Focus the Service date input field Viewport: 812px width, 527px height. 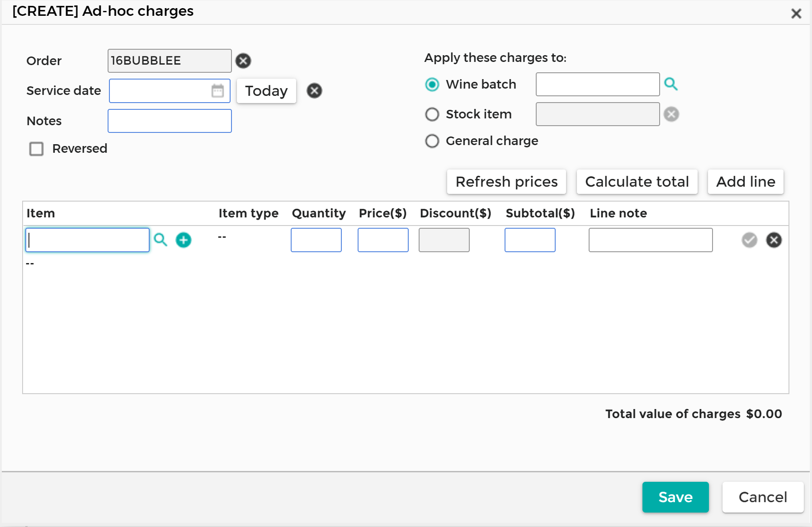(x=170, y=91)
